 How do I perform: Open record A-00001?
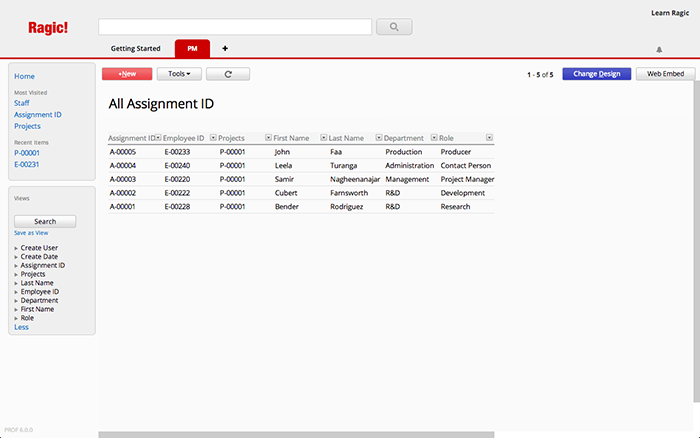point(123,207)
